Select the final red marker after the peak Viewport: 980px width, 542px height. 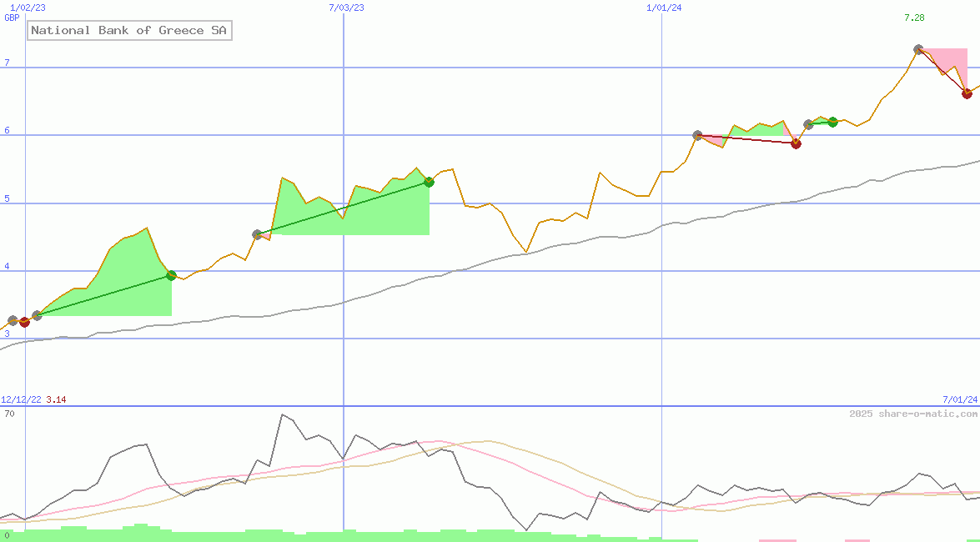(967, 93)
